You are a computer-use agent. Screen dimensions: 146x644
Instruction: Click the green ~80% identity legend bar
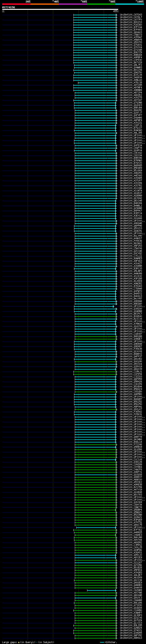click(101, 4)
